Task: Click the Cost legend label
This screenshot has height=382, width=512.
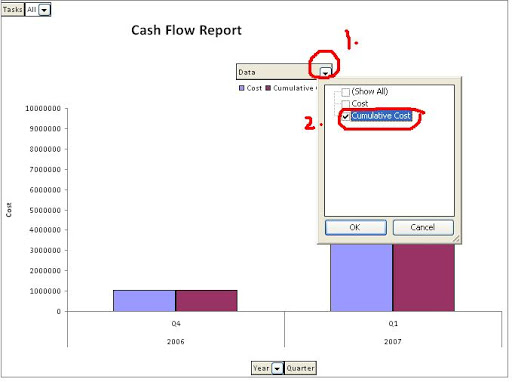Action: (x=254, y=88)
